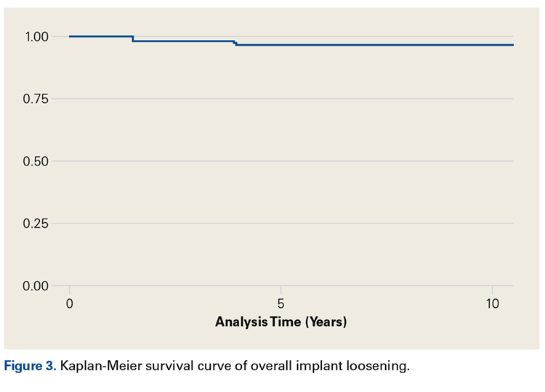
Task: Click the x-axis label 0
Action: [x=70, y=303]
